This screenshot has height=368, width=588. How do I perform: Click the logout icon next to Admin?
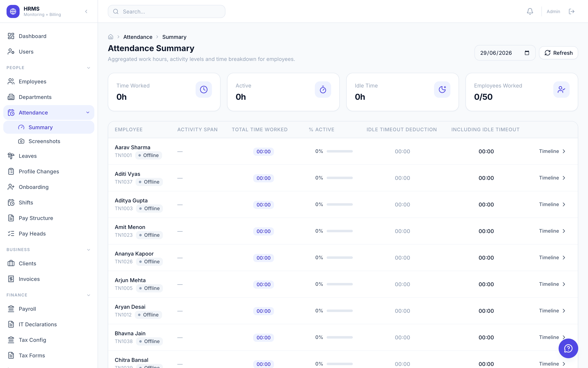coord(572,11)
